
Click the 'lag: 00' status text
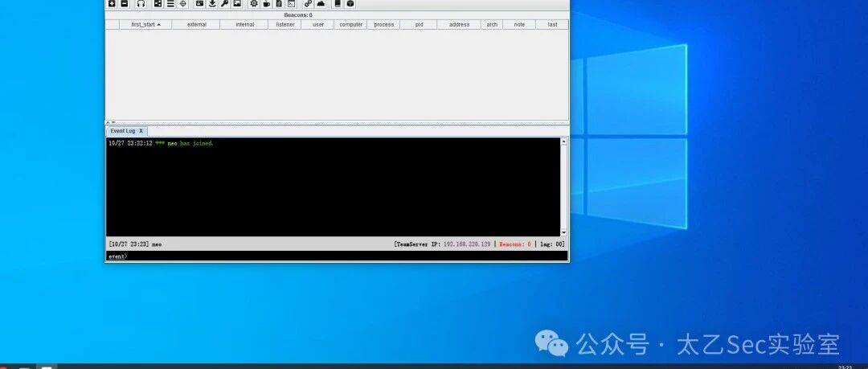click(x=552, y=244)
